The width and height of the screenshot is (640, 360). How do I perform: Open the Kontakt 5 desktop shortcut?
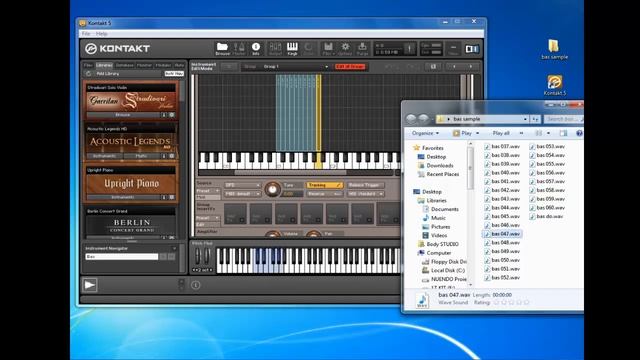pyautogui.click(x=554, y=85)
